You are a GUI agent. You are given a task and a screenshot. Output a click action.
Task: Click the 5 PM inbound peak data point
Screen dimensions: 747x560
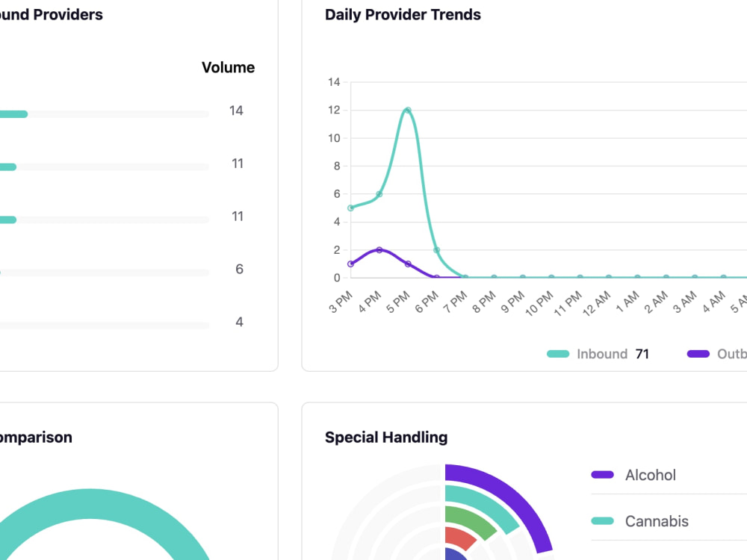[x=408, y=111]
